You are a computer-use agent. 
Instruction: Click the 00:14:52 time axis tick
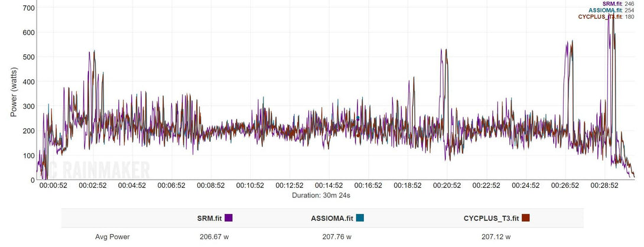pos(329,186)
